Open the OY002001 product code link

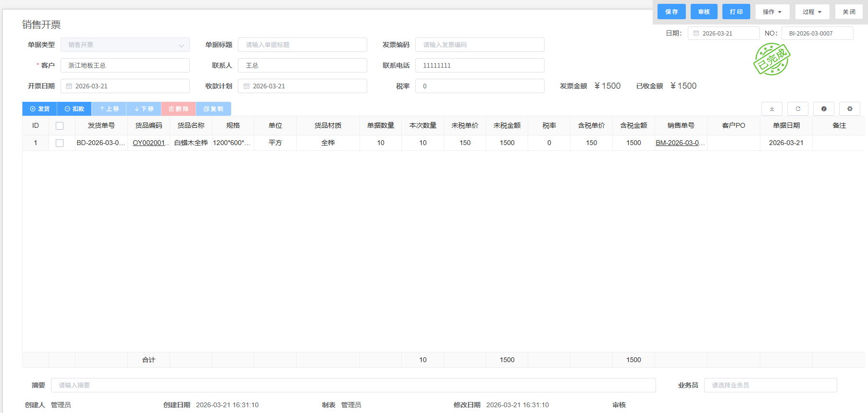150,143
